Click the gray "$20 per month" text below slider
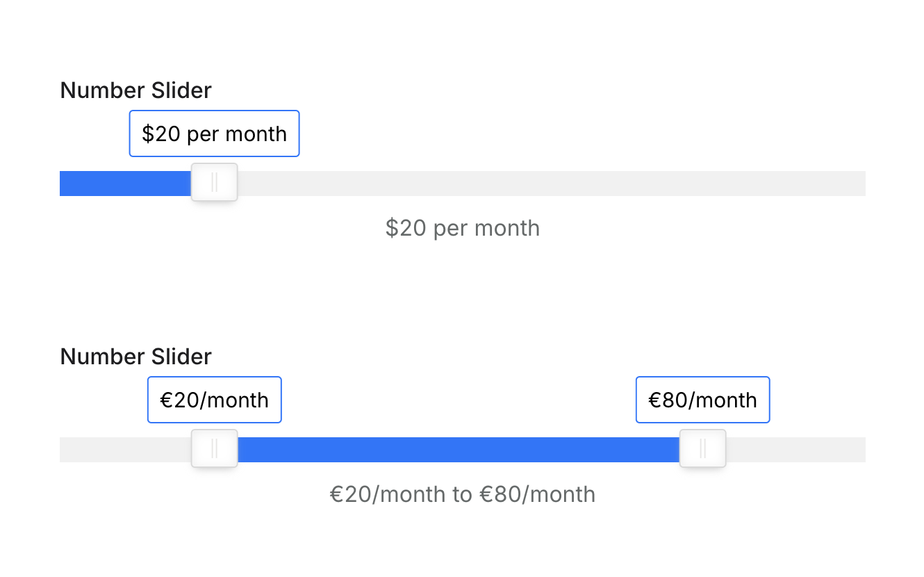This screenshot has width=924, height=577. coord(463,228)
